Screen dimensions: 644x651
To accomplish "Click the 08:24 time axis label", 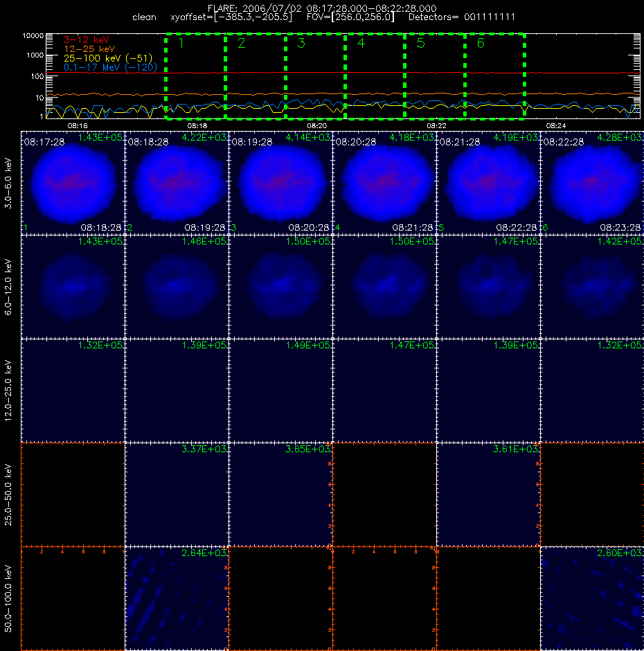I will (x=556, y=125).
